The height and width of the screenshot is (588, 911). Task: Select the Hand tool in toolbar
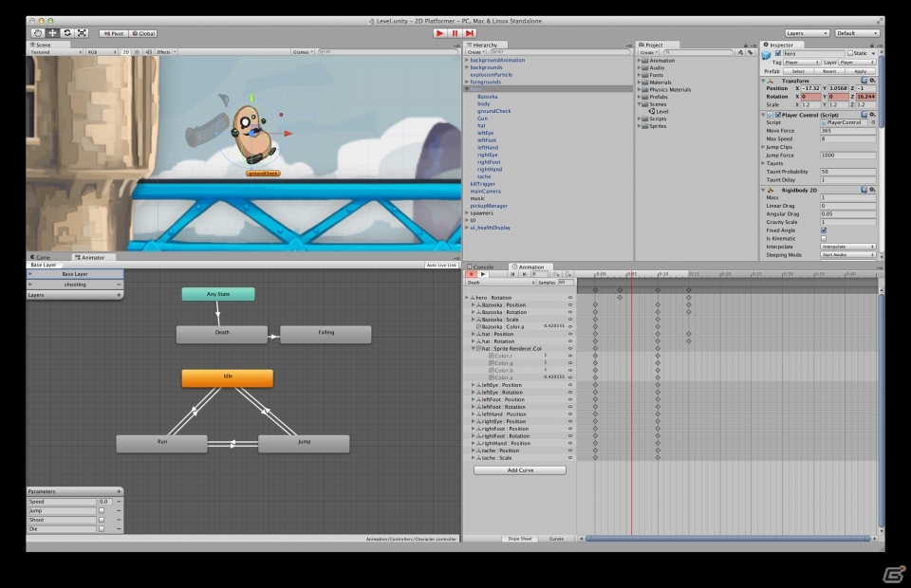[38, 33]
